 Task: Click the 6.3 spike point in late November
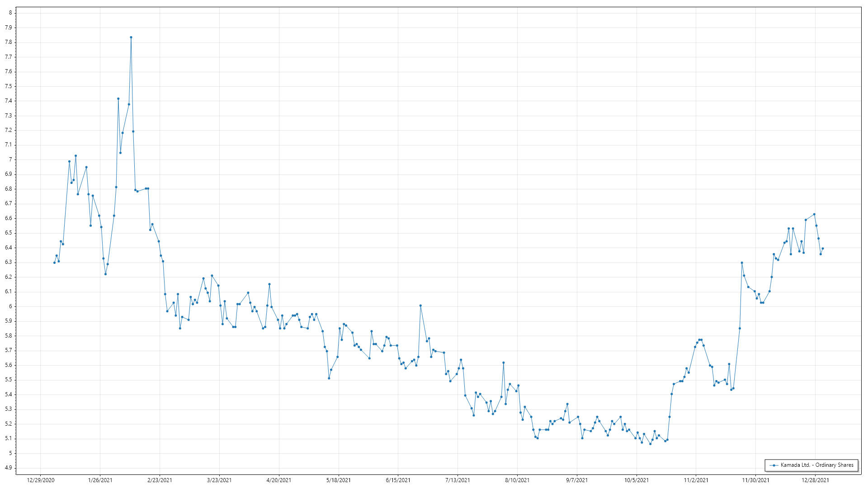click(x=742, y=263)
